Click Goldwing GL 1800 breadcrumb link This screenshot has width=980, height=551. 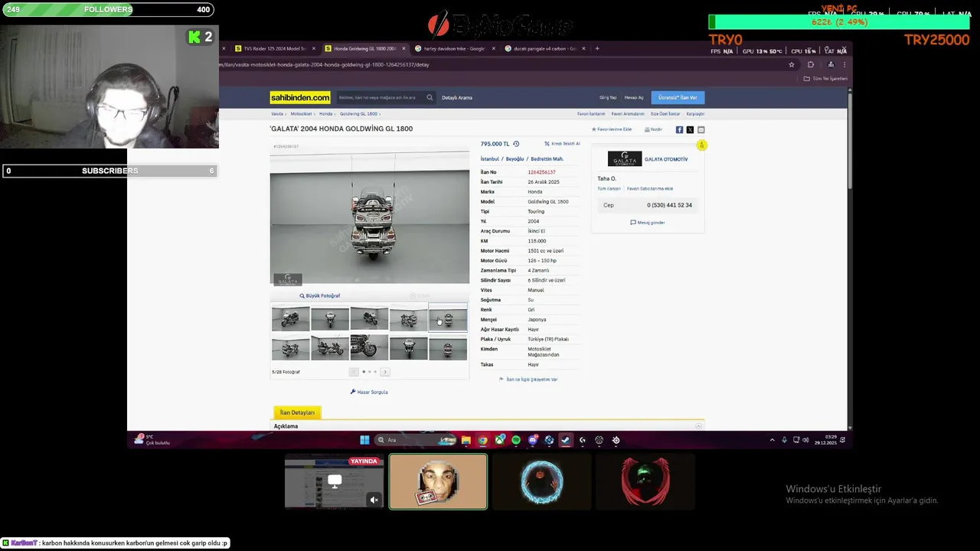[x=358, y=114]
